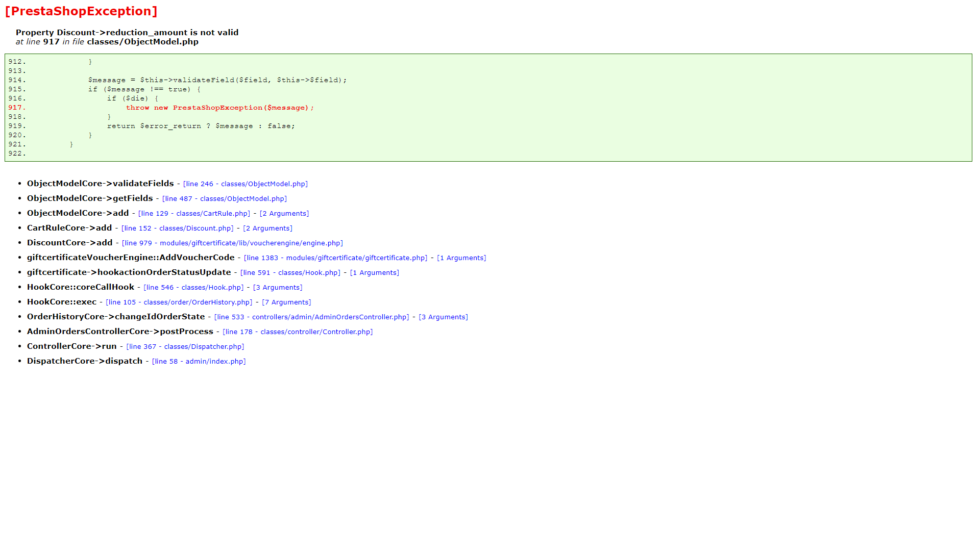Open the line 58 admin/index.php link

[x=199, y=362]
